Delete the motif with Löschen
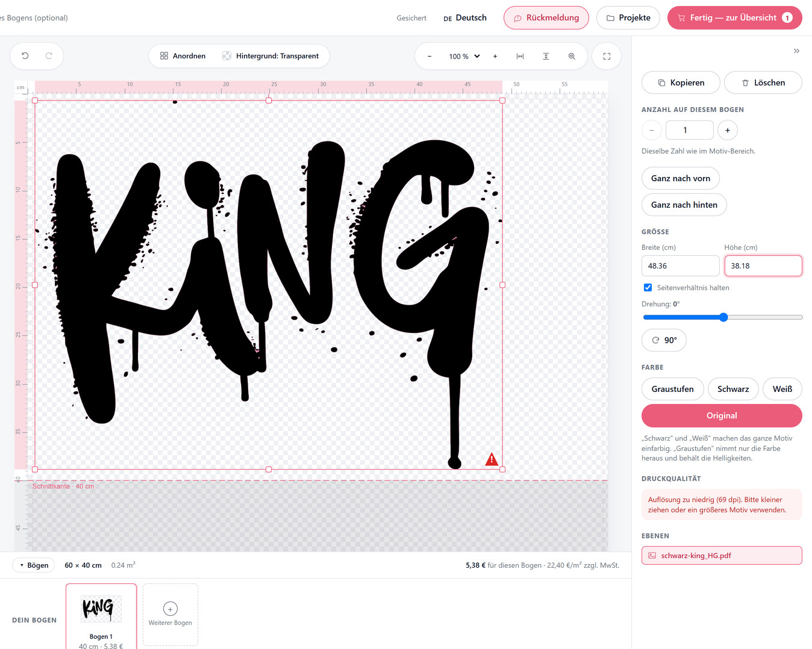Viewport: 812px width, 649px height. [x=763, y=82]
